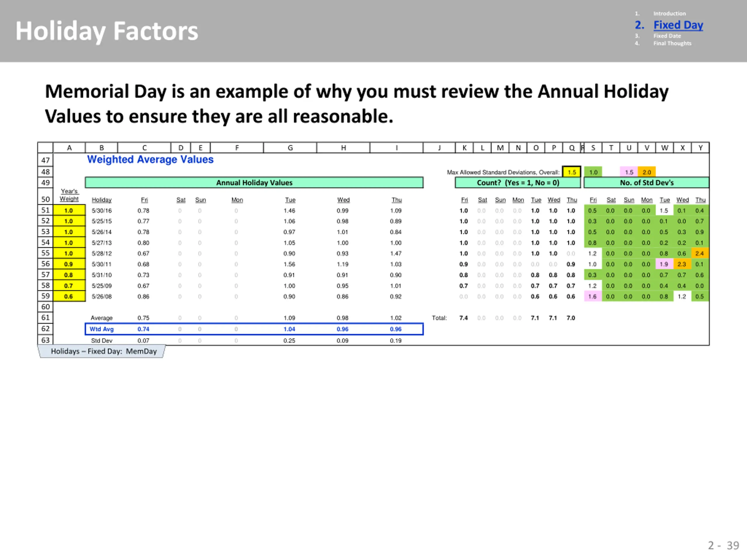Select the 0.9 year weight cell
This screenshot has height=560, width=747.
69,264
